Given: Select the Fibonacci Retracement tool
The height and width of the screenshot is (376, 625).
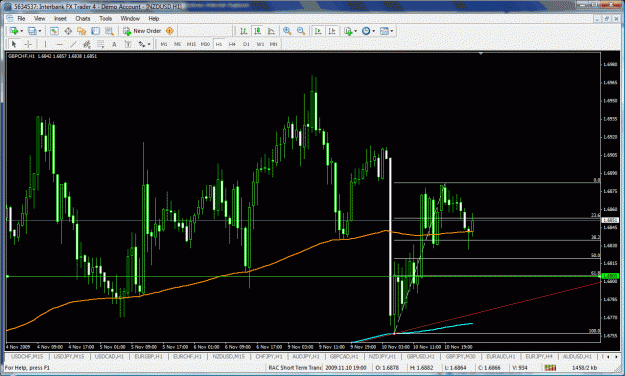Looking at the screenshot, I should click(x=100, y=44).
